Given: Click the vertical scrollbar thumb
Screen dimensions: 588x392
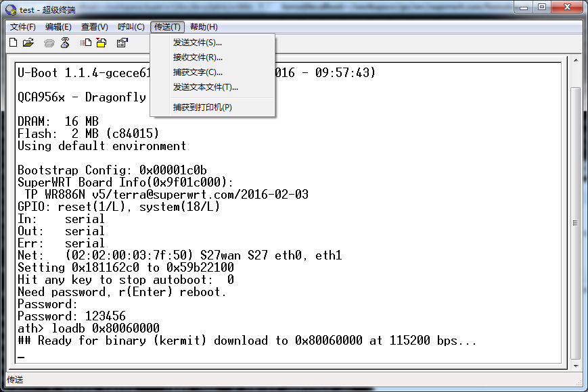Looking at the screenshot, I should click(576, 223).
